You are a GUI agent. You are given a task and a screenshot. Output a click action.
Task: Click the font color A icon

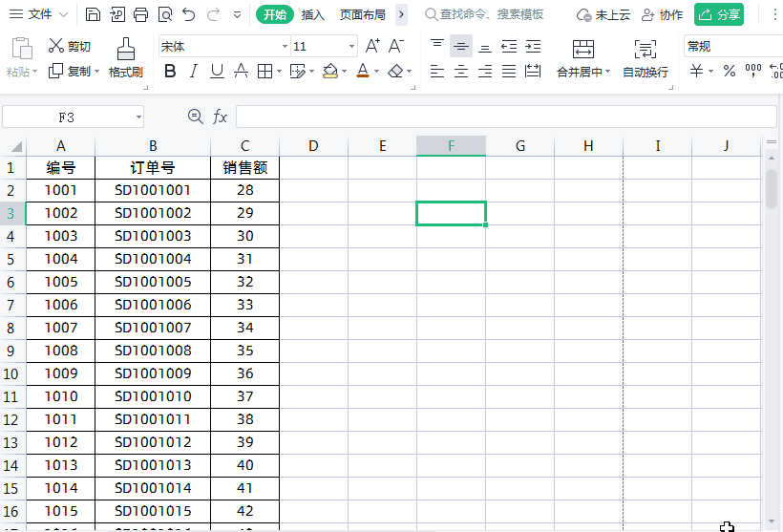point(363,72)
